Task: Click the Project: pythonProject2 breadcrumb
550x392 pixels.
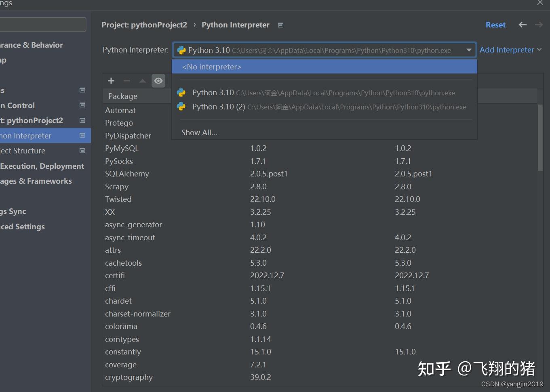Action: coord(144,25)
